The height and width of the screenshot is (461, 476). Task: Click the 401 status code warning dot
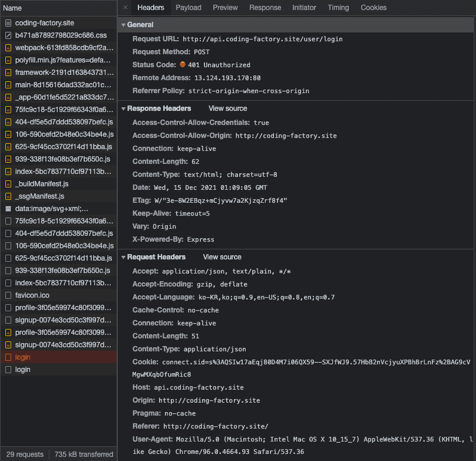[183, 64]
